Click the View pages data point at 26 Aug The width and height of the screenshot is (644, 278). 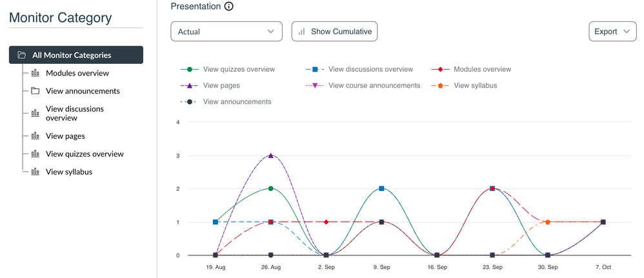pos(270,155)
